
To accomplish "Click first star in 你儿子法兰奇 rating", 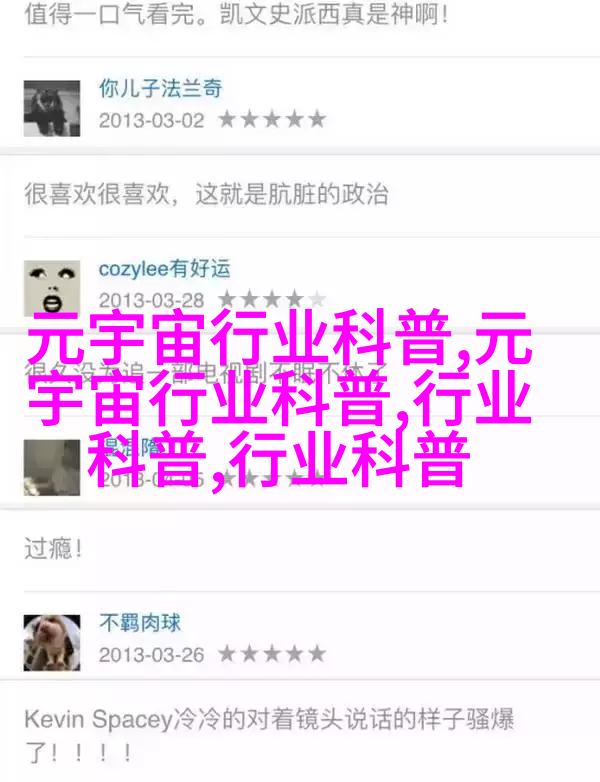I will [227, 120].
